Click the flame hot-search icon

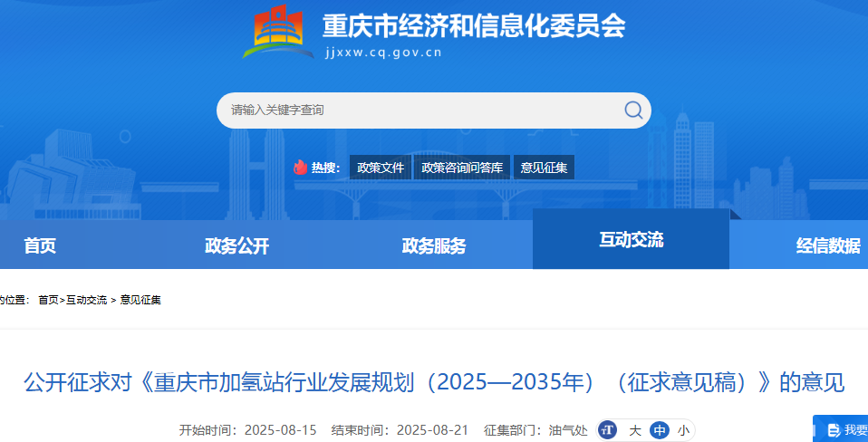(300, 168)
